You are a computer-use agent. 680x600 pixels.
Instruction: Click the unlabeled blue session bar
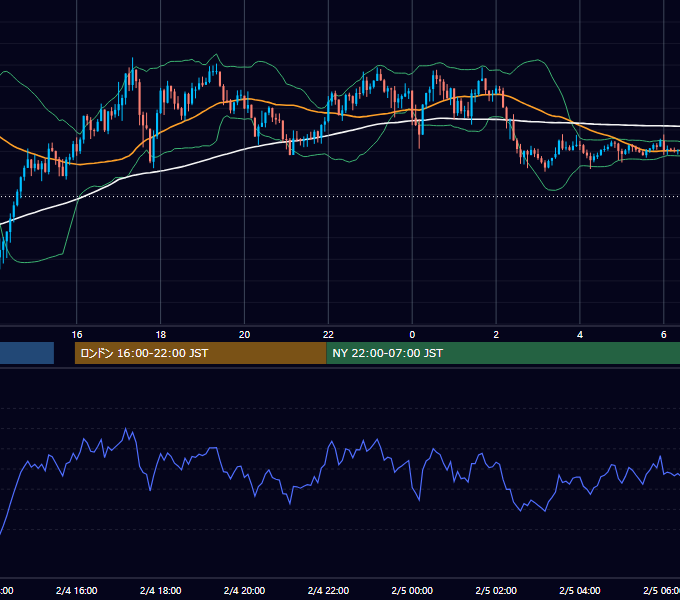[x=27, y=353]
